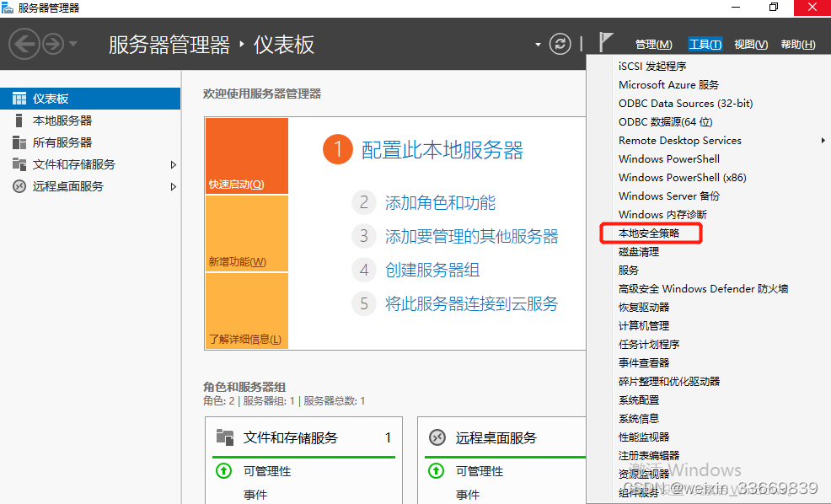Click the 快速启动(Q) tile

[247, 156]
